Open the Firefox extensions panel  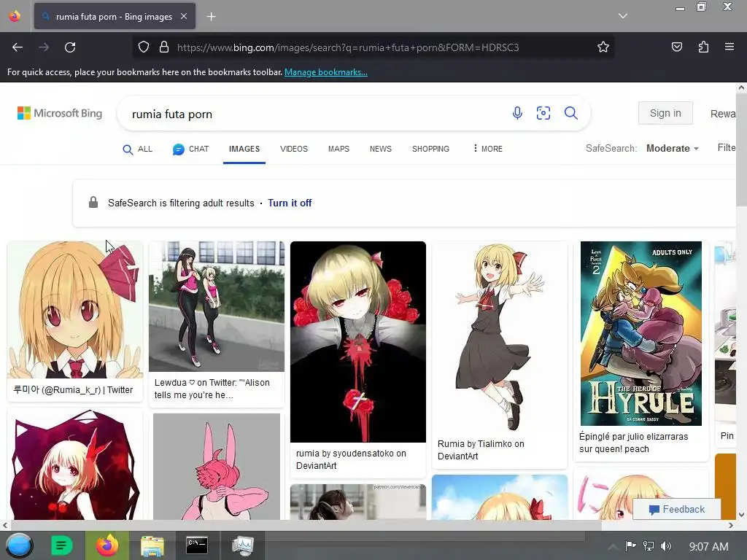coord(703,47)
